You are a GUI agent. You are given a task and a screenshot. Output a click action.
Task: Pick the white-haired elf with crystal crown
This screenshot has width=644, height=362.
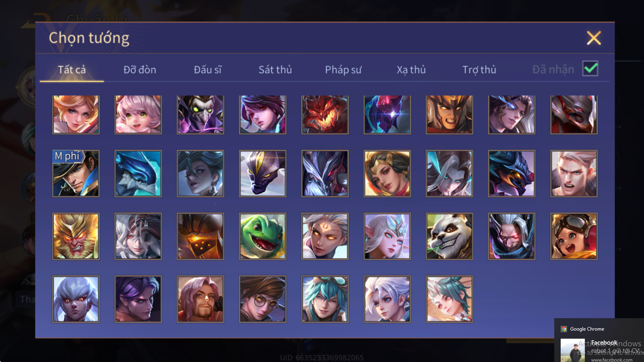click(x=387, y=236)
